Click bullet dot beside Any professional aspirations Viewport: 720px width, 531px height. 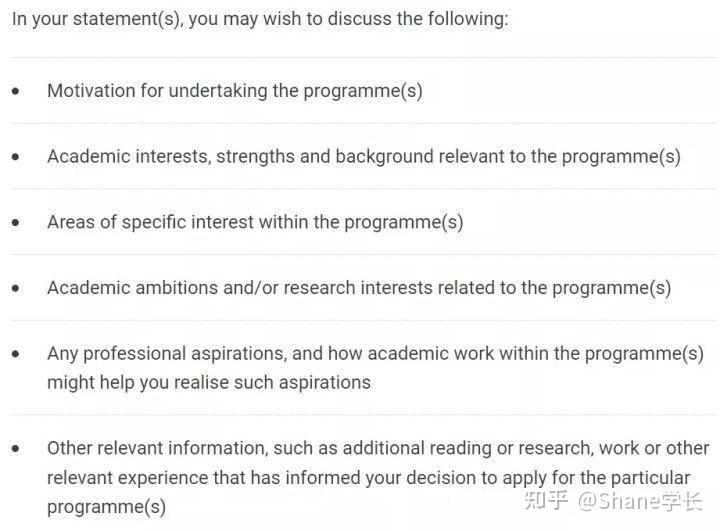coord(16,354)
